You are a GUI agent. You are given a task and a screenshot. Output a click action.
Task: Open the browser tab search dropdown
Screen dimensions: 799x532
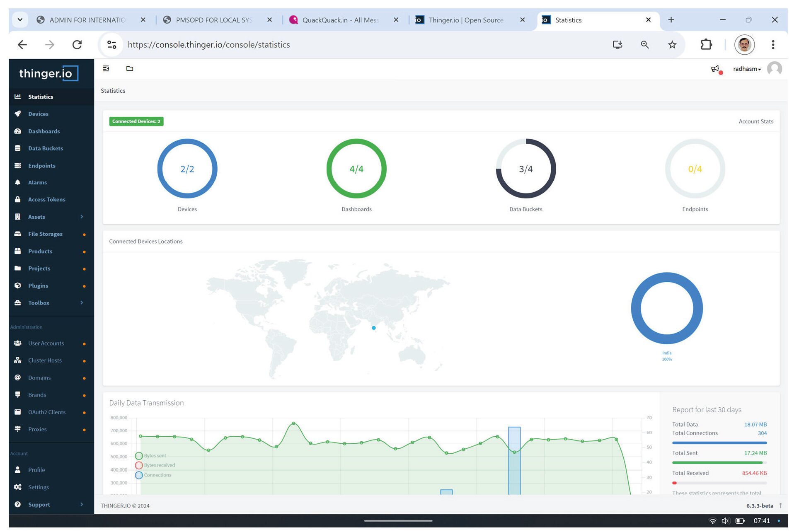pos(20,20)
